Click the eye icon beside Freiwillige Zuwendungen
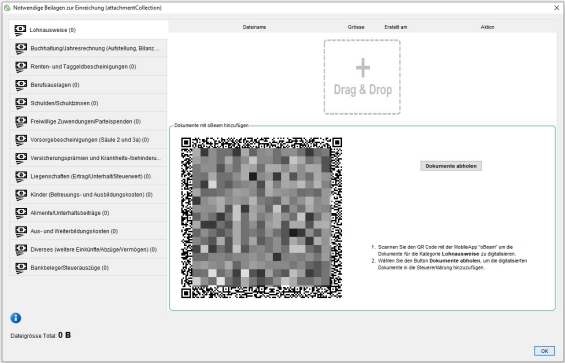 coord(21,122)
